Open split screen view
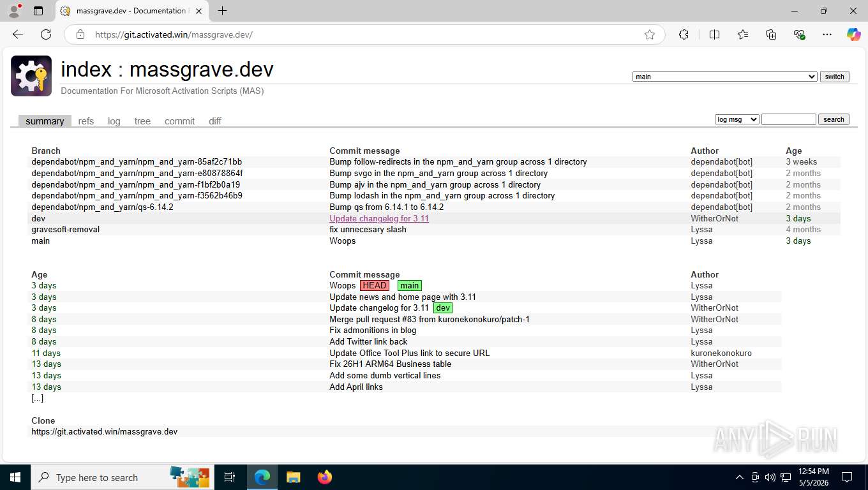Viewport: 868px width, 490px height. tap(715, 34)
